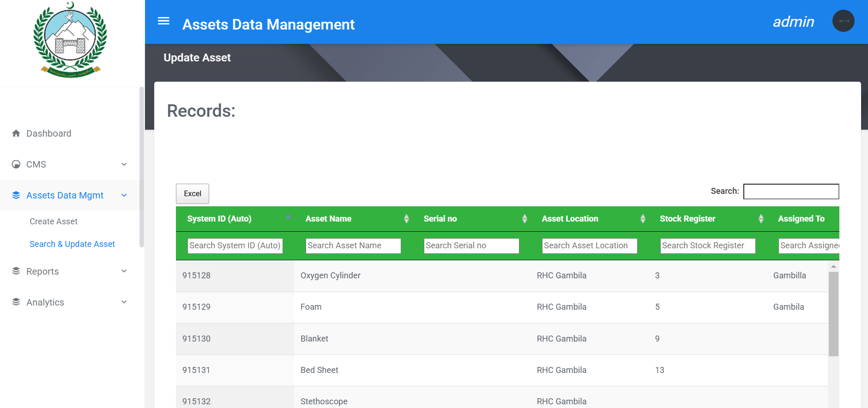This screenshot has width=868, height=408.
Task: Expand the Reports menu chevron
Action: click(124, 271)
